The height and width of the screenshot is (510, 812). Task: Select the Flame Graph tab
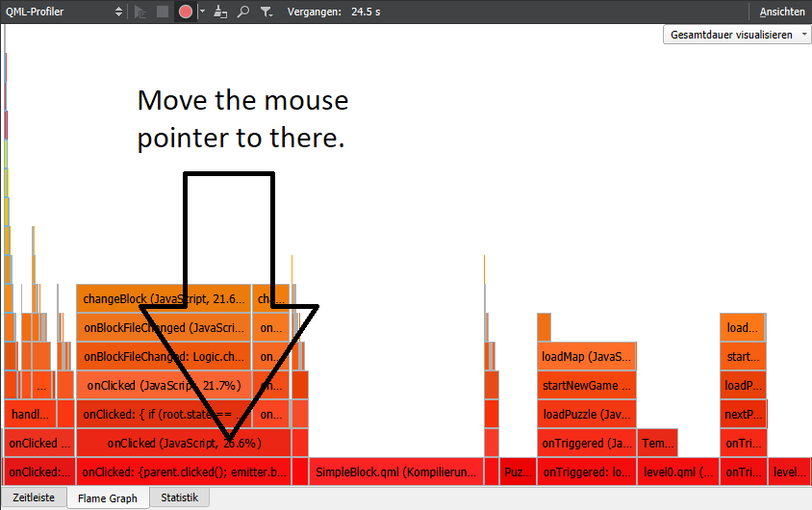tap(107, 498)
